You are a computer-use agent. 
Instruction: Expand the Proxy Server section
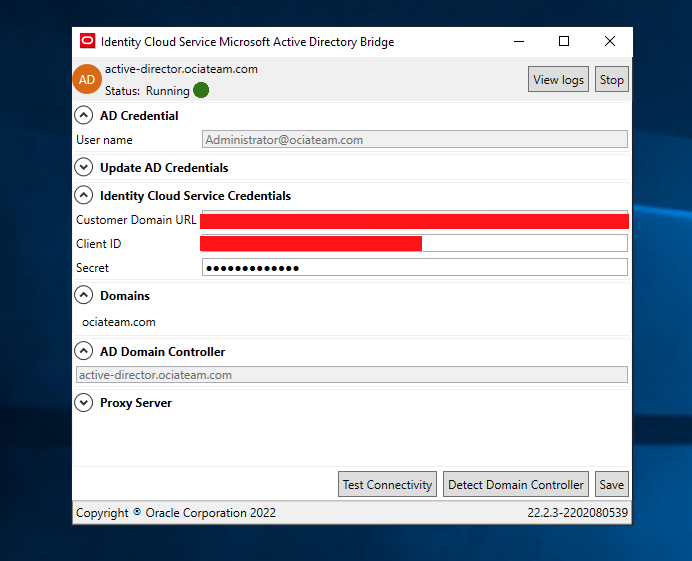[x=83, y=403]
